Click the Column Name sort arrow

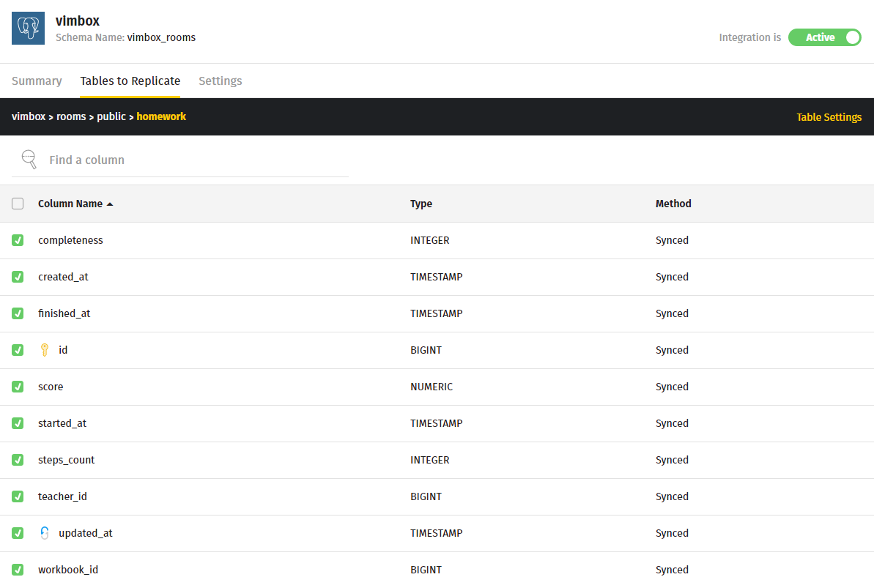(110, 204)
